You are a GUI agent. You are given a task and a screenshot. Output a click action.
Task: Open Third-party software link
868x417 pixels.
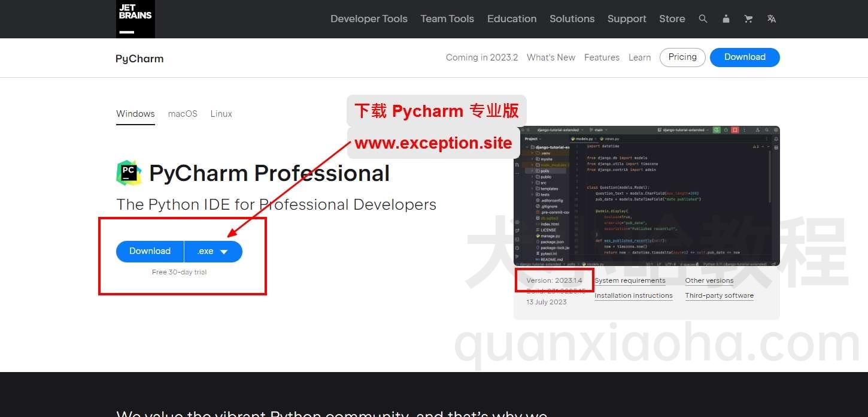719,295
